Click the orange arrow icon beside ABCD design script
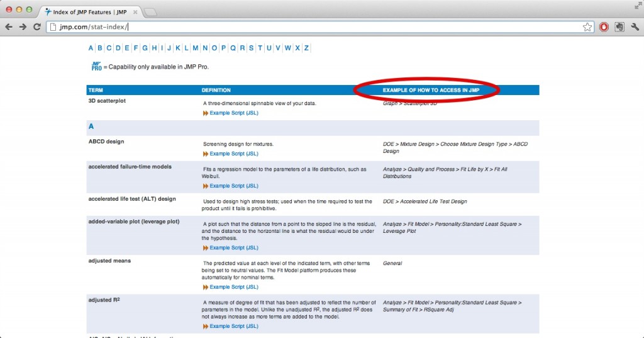The height and width of the screenshot is (338, 644). (x=206, y=154)
